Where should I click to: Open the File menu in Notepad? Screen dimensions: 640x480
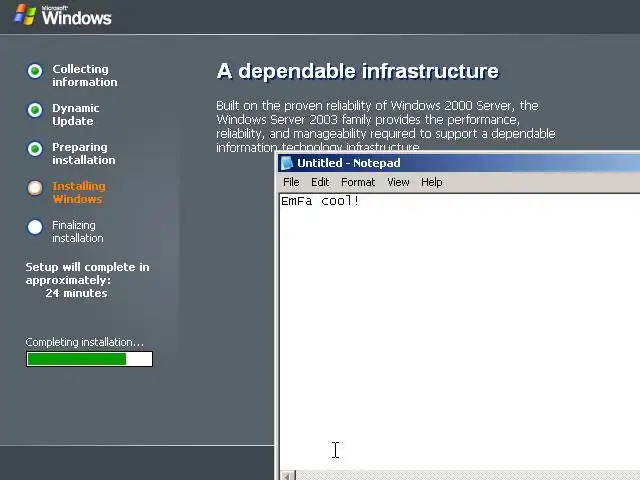click(x=291, y=182)
